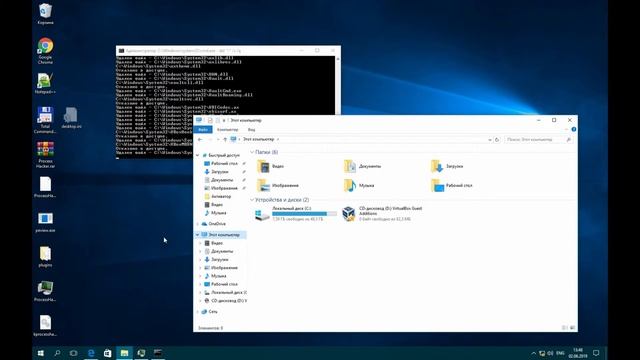640x360 pixels.
Task: Select CD-дисковод (D:) in the navigation tree
Action: click(x=225, y=301)
